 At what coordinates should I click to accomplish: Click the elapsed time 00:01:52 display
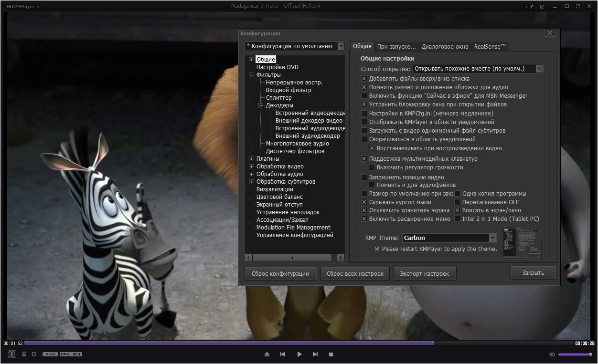click(13, 343)
